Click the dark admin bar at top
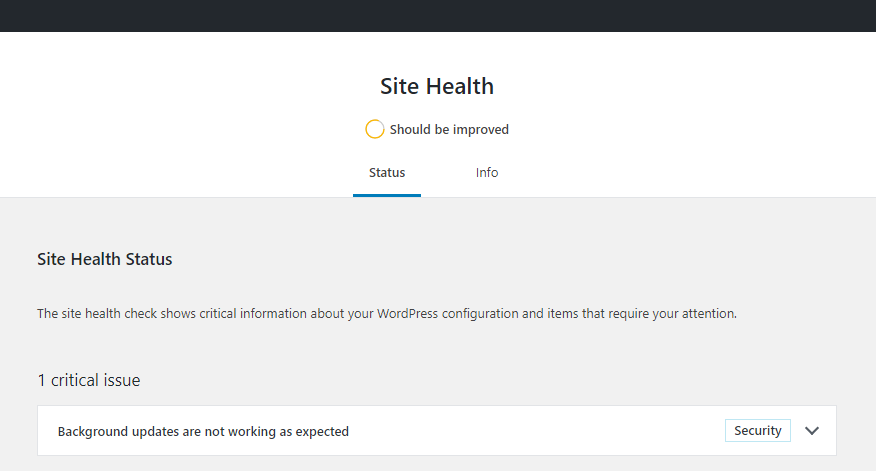This screenshot has height=471, width=876. tap(438, 16)
